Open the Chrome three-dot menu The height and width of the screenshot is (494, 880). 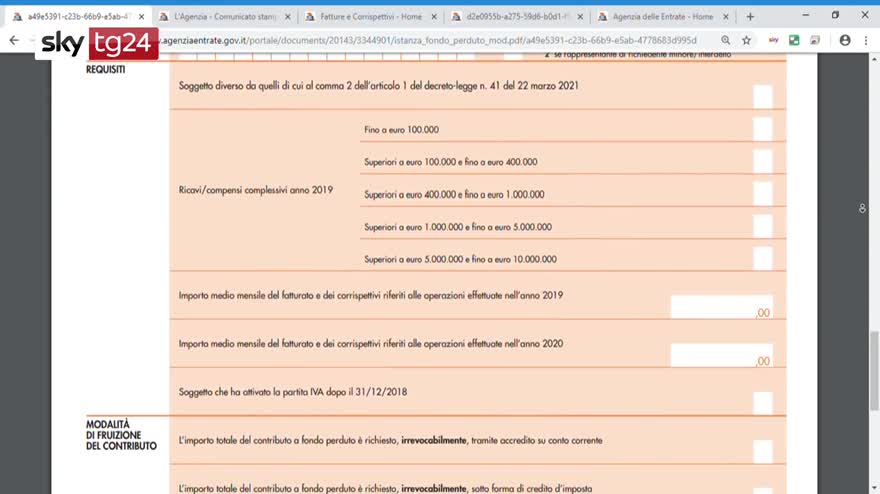pos(865,40)
